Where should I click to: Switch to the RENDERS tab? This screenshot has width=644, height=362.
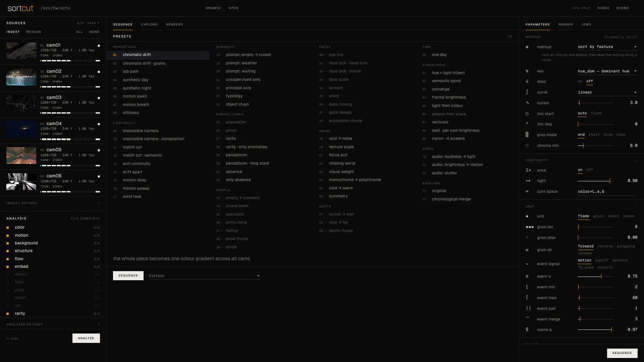174,25
